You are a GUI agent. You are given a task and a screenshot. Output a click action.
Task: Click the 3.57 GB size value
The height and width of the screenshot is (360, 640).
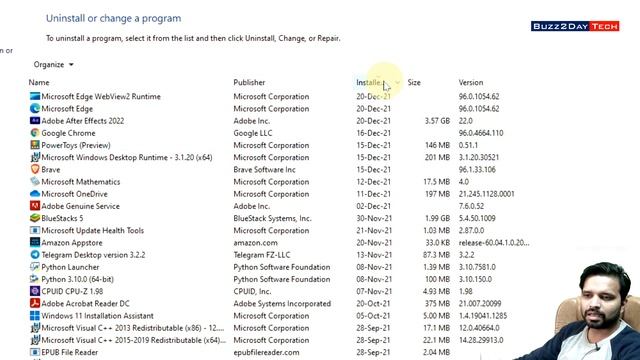[x=437, y=121]
